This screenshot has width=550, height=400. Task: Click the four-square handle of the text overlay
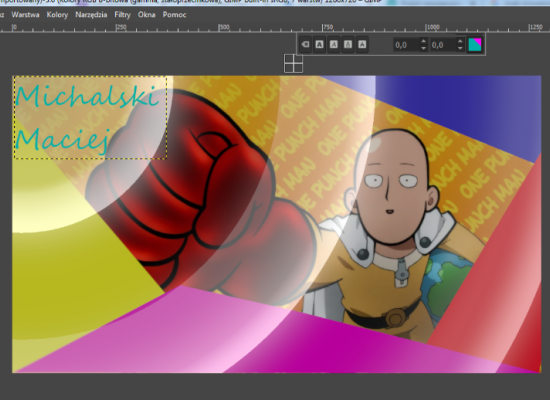293,63
